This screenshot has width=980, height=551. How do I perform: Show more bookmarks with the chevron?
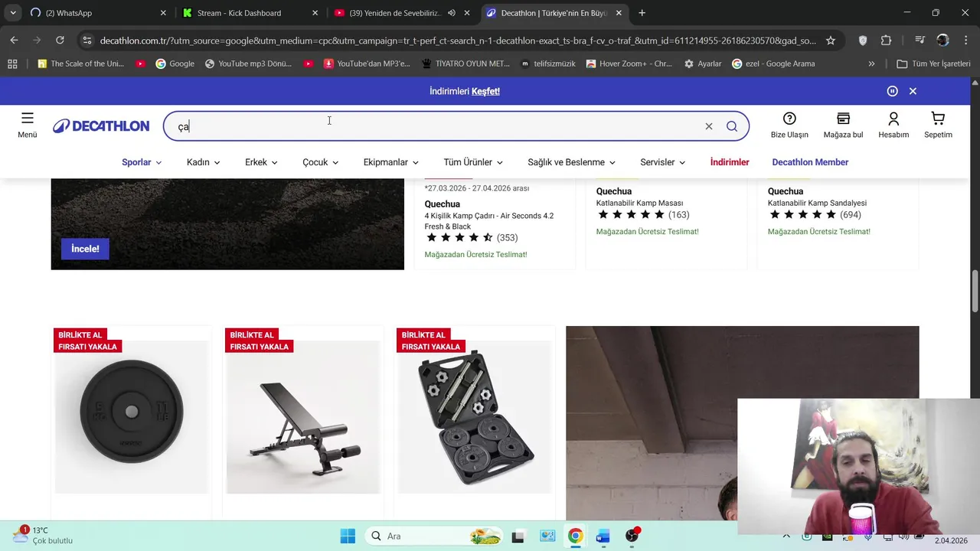click(x=871, y=64)
